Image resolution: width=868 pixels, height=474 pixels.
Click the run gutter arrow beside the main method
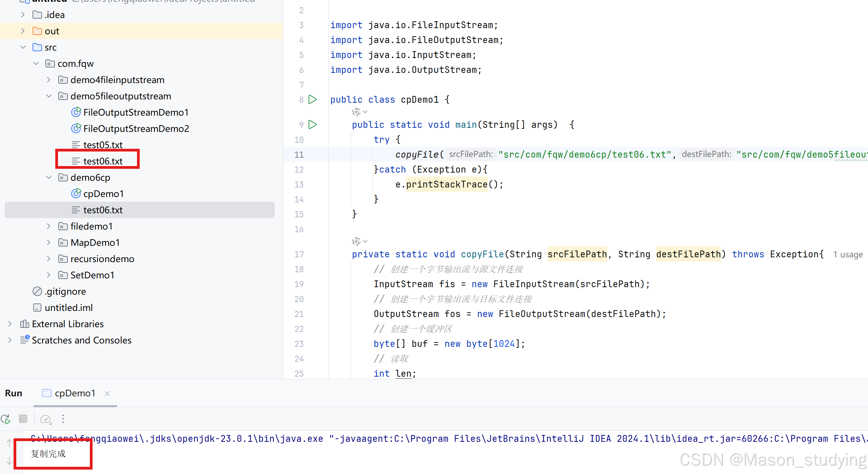click(313, 124)
